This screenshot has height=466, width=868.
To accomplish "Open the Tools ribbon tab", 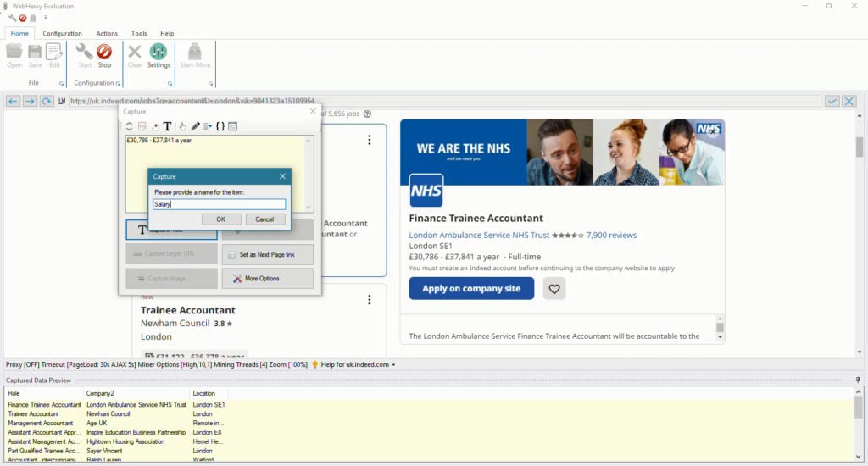I will (139, 33).
